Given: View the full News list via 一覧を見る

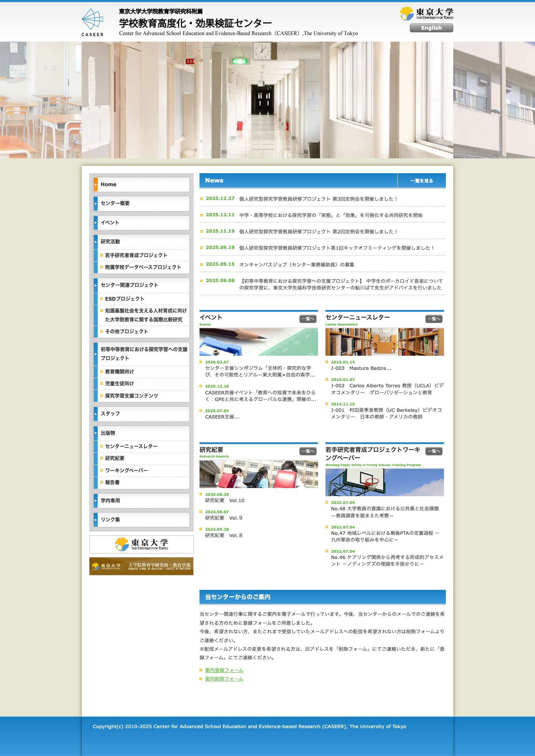Looking at the screenshot, I should coord(422,181).
